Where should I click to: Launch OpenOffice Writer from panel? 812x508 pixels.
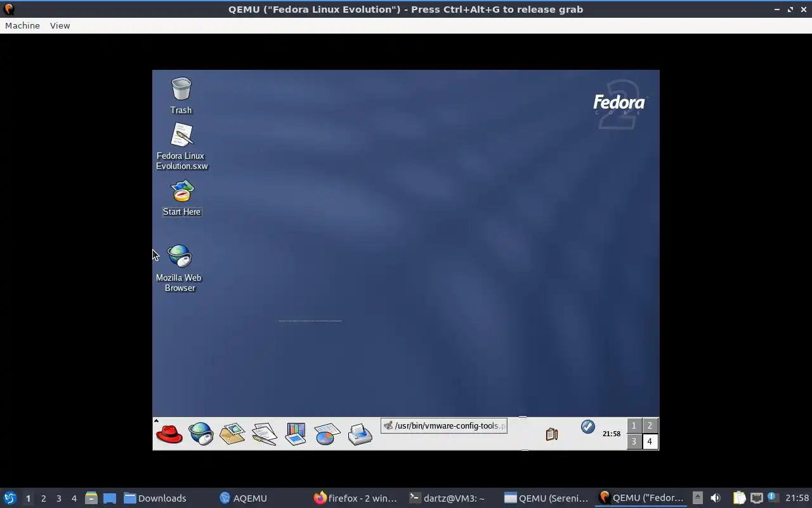pyautogui.click(x=264, y=434)
